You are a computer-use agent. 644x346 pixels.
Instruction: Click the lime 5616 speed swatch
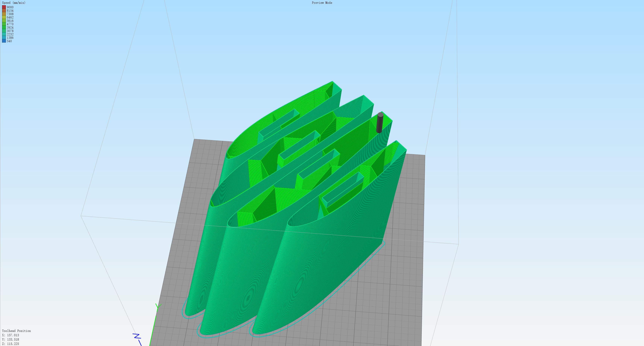point(4,21)
